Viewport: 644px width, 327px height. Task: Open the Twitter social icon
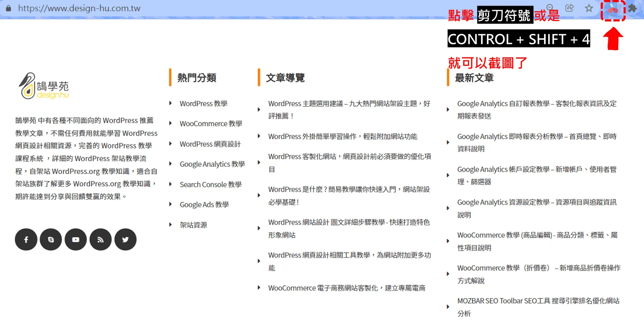click(125, 239)
